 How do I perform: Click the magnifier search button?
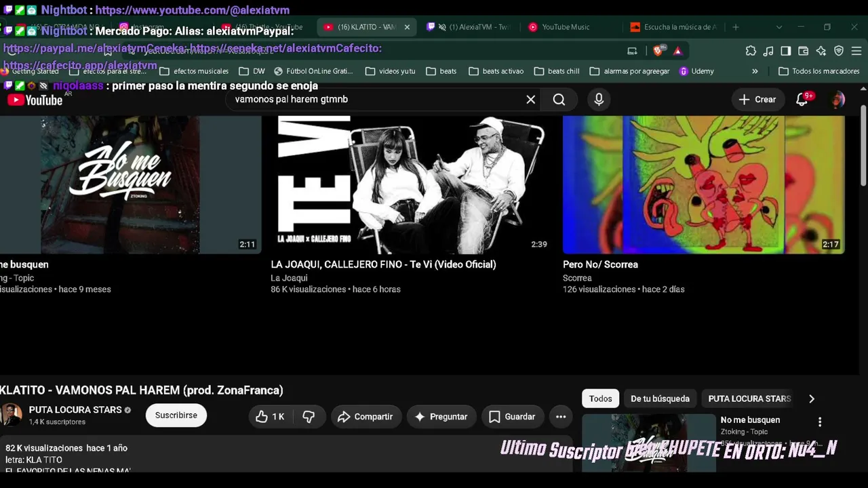pyautogui.click(x=559, y=100)
